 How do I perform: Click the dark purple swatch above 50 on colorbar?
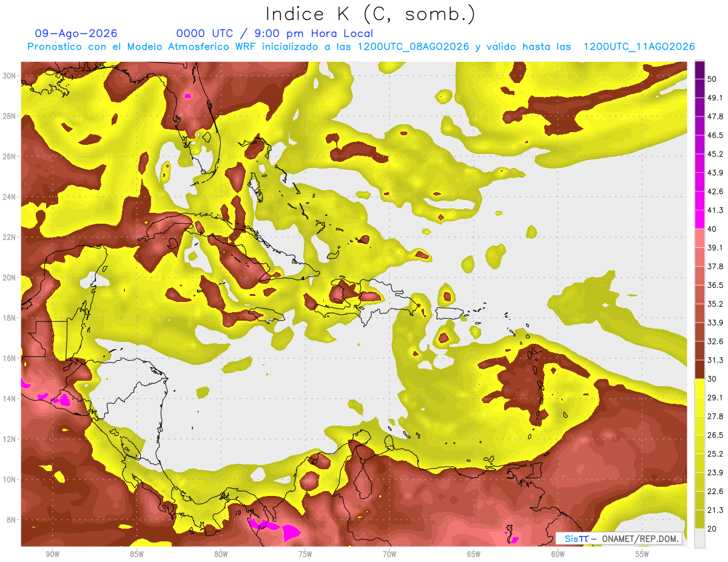click(699, 69)
